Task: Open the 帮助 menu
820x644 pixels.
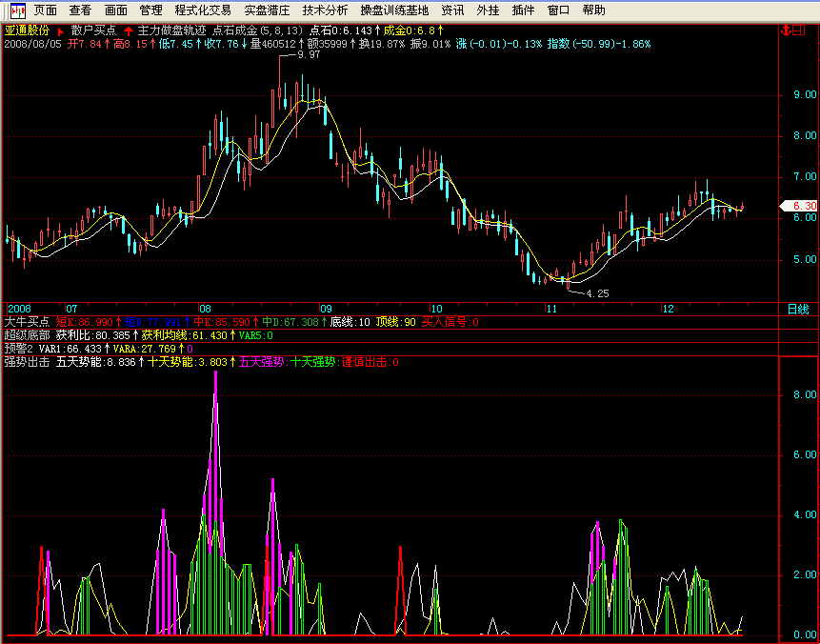Action: (593, 10)
